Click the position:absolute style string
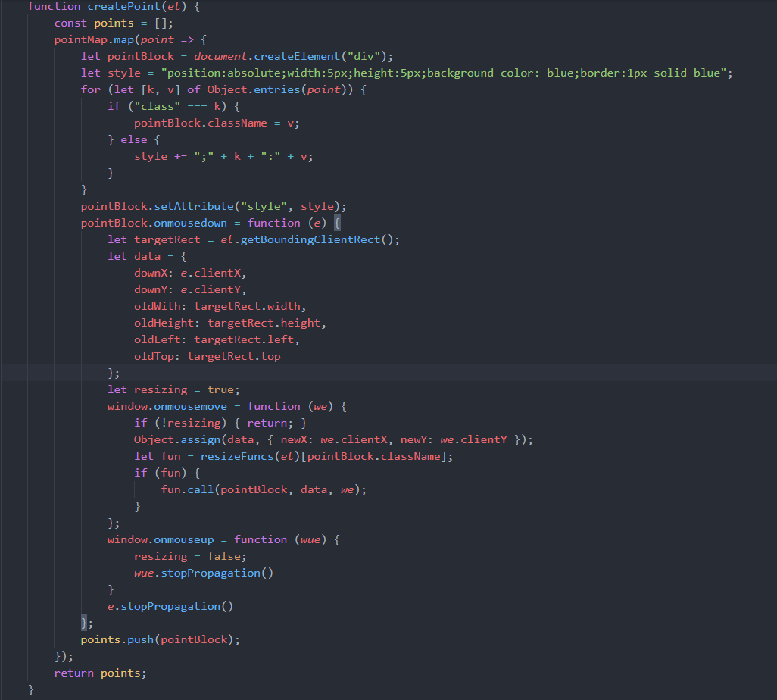Image resolution: width=777 pixels, height=700 pixels. coord(444,73)
